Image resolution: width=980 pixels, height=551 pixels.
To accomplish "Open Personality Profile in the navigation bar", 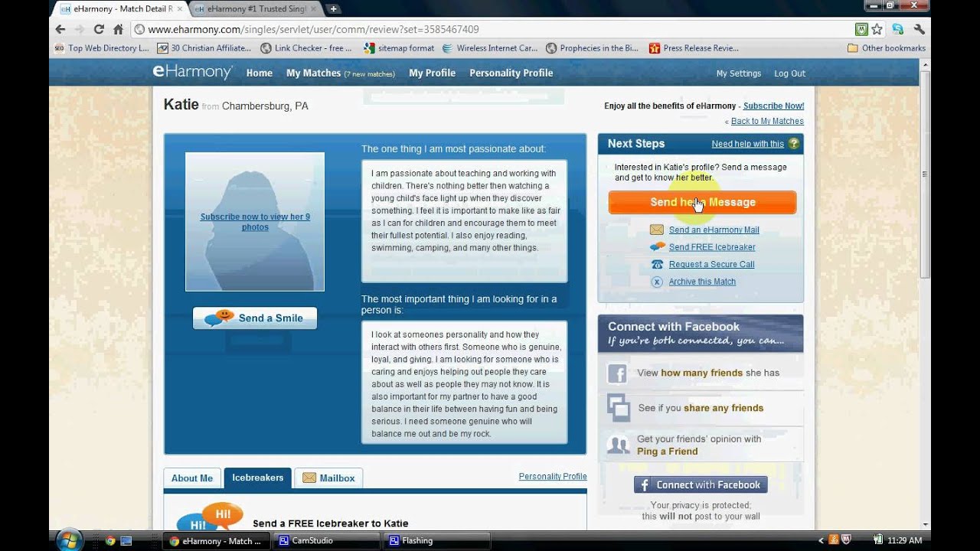I will [x=511, y=73].
